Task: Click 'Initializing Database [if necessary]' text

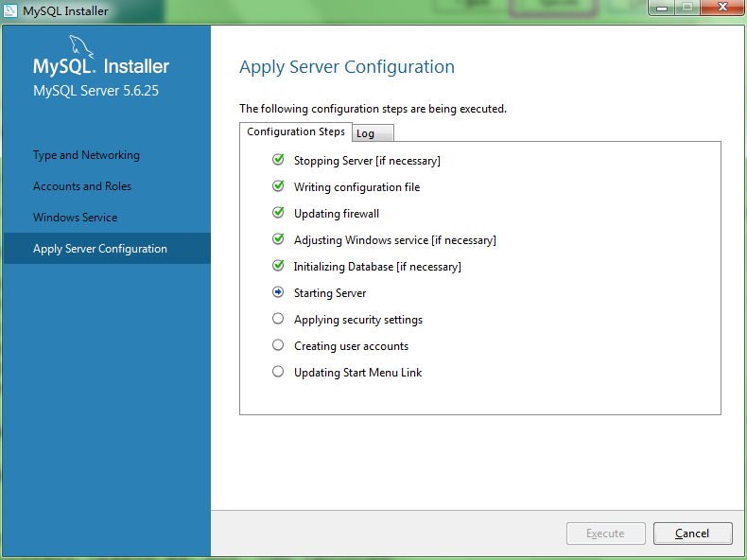Action: (377, 267)
